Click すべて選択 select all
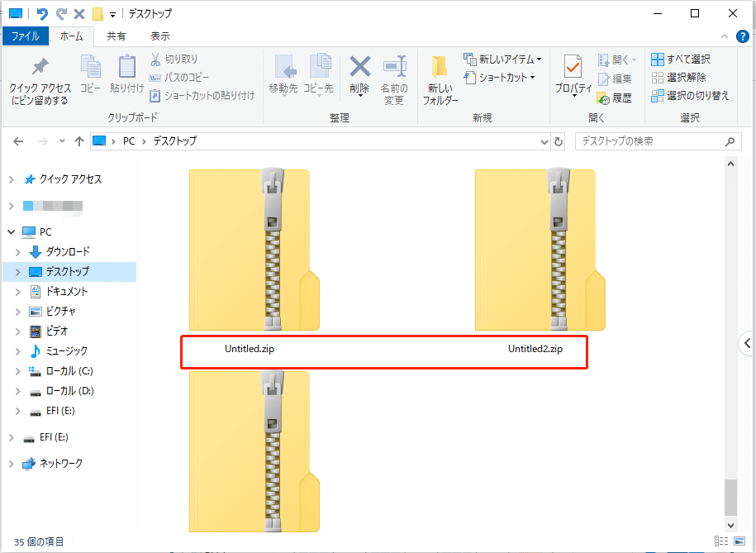 click(x=680, y=59)
